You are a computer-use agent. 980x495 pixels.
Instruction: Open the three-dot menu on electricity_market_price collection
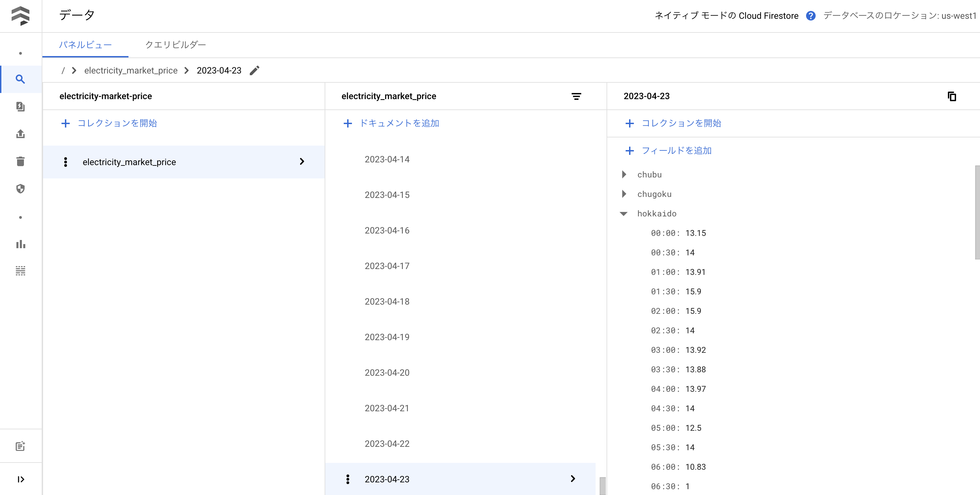point(66,162)
